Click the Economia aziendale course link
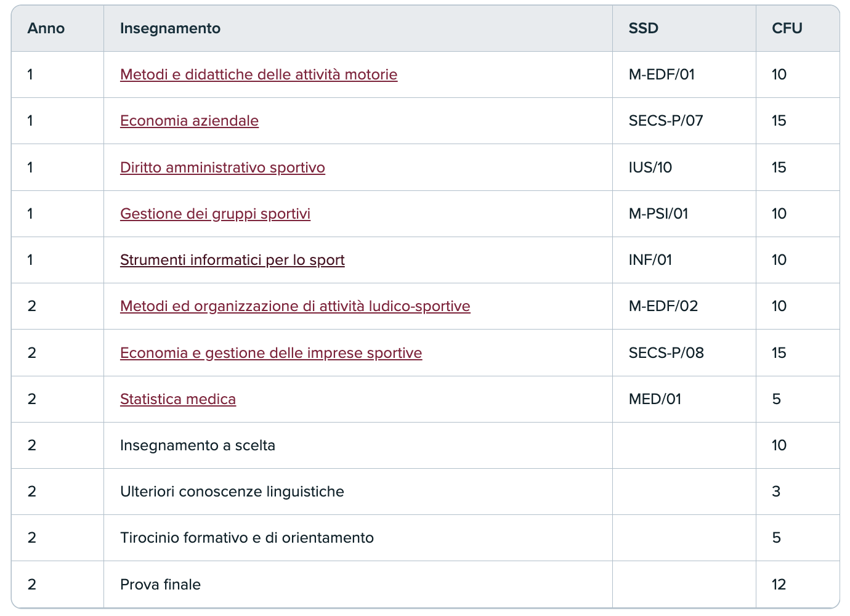Image resolution: width=850 pixels, height=616 pixels. pyautogui.click(x=189, y=121)
